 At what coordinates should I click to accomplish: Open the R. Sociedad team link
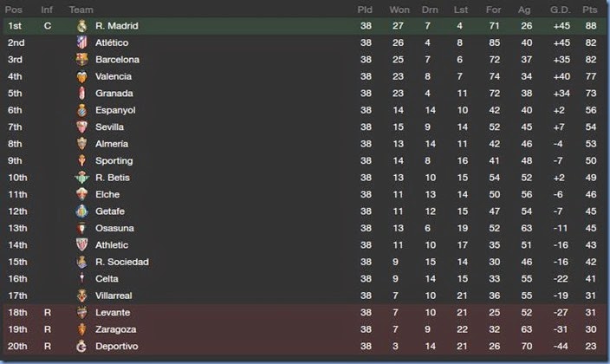[122, 262]
